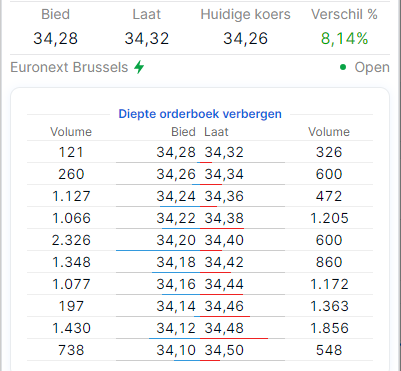This screenshot has width=401, height=371.
Task: Click the green lightning bolt realtime icon
Action: [139, 67]
